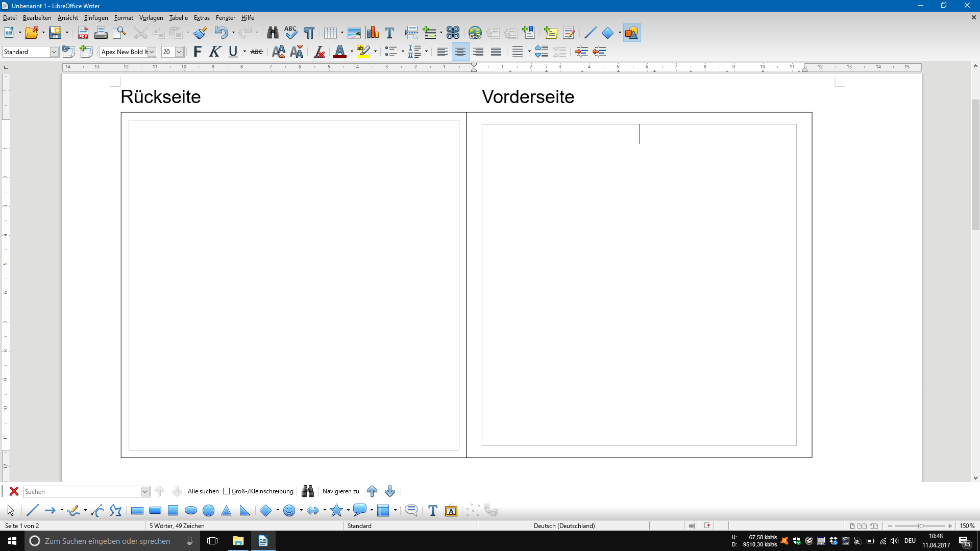The width and height of the screenshot is (980, 551).
Task: Decrease indent of paragraph
Action: tap(599, 52)
